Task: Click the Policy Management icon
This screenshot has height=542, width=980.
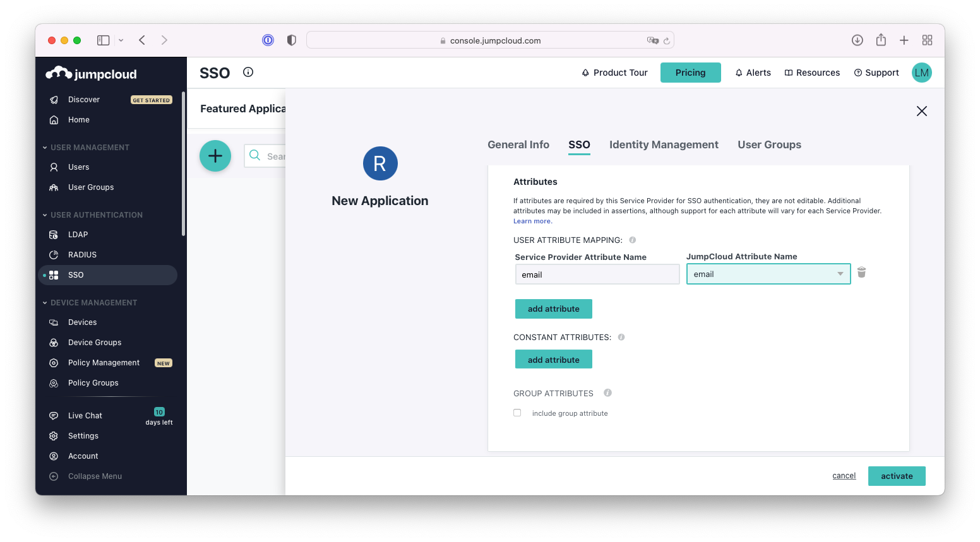Action: point(54,363)
